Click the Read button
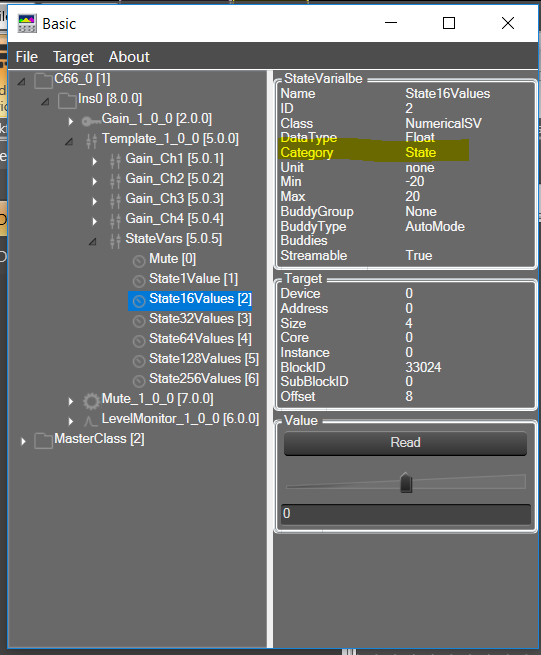Viewport: 541px width, 655px height. click(x=405, y=443)
